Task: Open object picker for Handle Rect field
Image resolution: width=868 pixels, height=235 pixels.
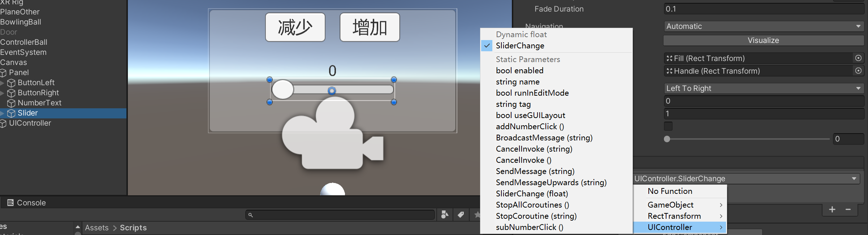Action: 858,71
